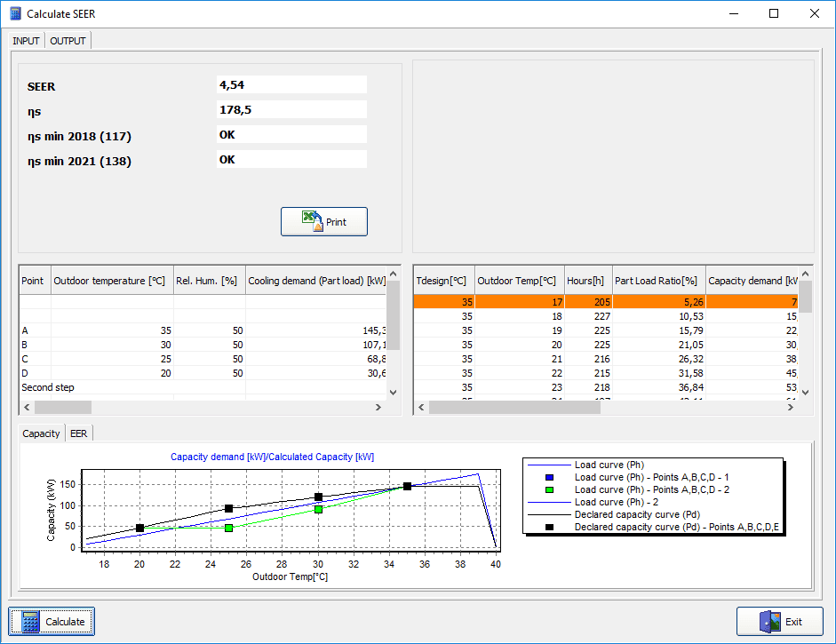Click the down arrow on right table's vertical scrollbar
The image size is (836, 644).
click(806, 392)
